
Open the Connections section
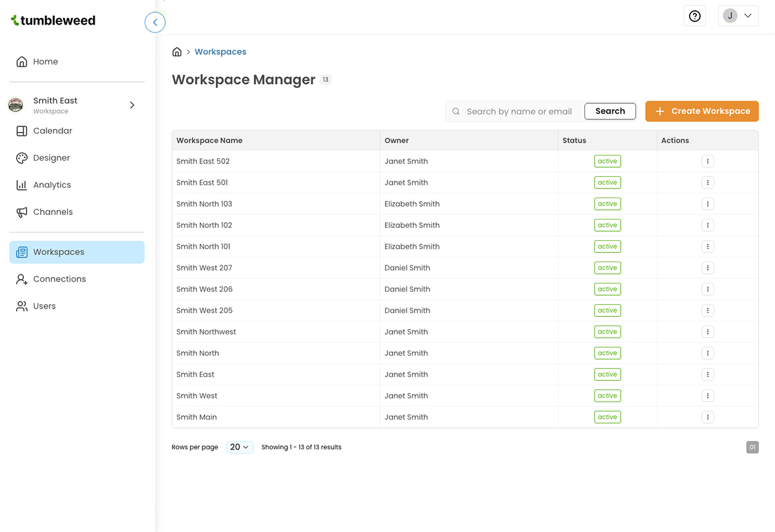tap(59, 278)
